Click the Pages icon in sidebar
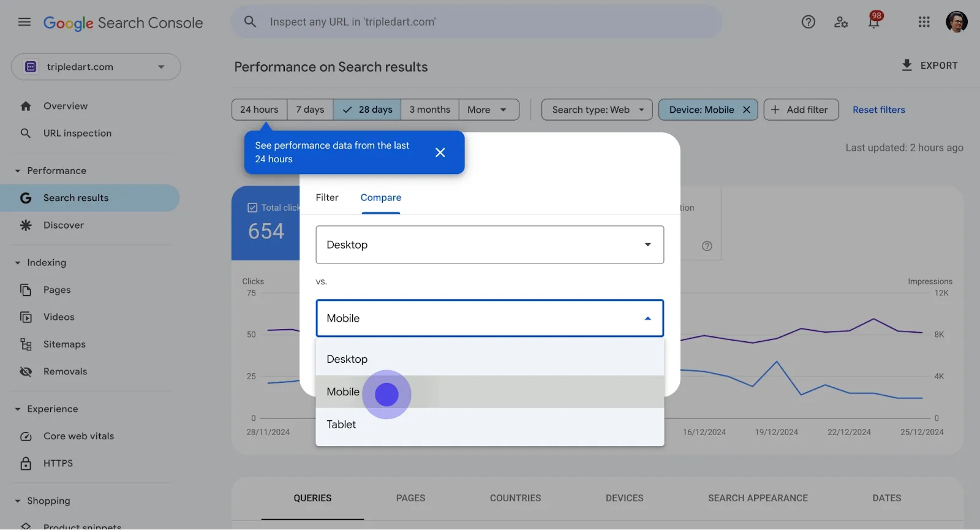 26,290
